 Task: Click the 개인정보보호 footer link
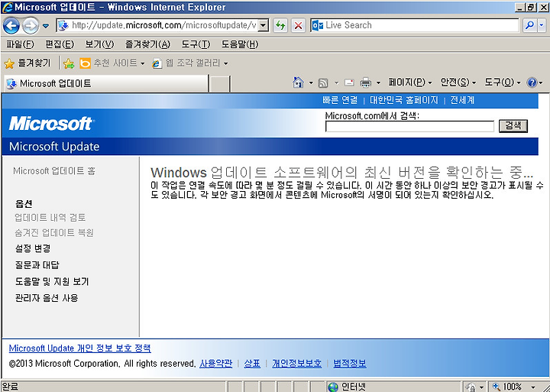[296, 363]
